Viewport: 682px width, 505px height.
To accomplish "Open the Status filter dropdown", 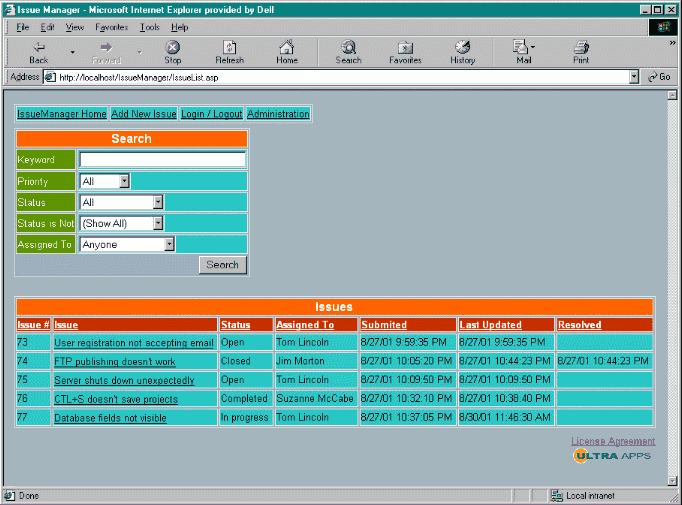I will 158,202.
